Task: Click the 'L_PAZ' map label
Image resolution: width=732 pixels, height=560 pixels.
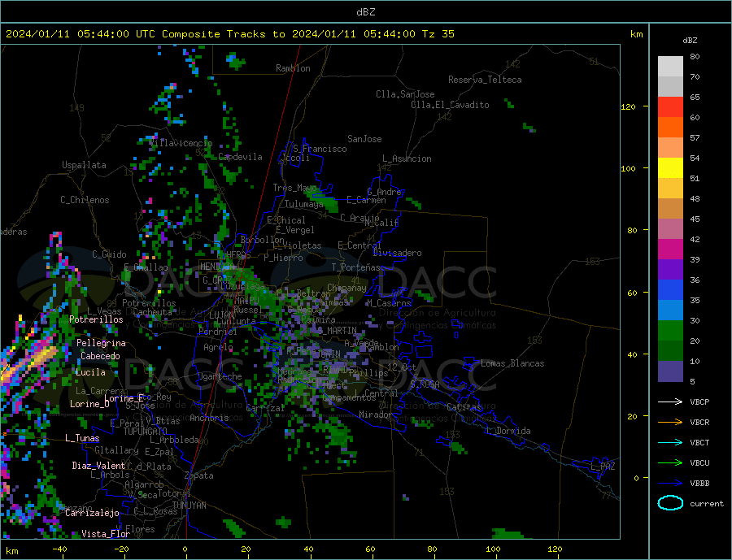Action: (x=603, y=467)
